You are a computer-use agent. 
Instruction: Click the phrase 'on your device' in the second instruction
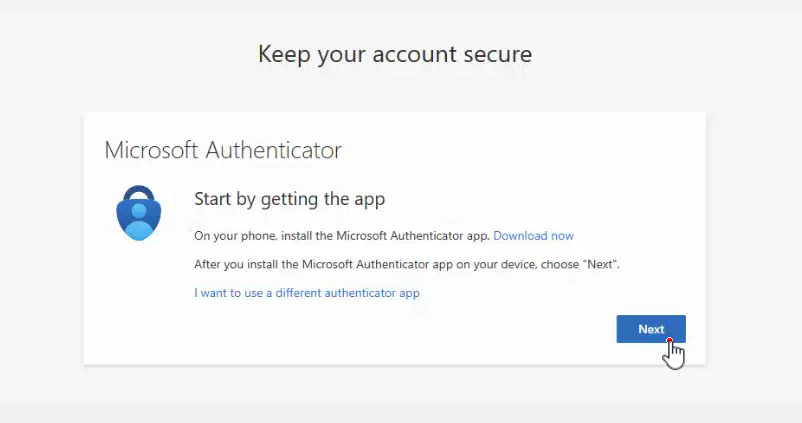496,264
